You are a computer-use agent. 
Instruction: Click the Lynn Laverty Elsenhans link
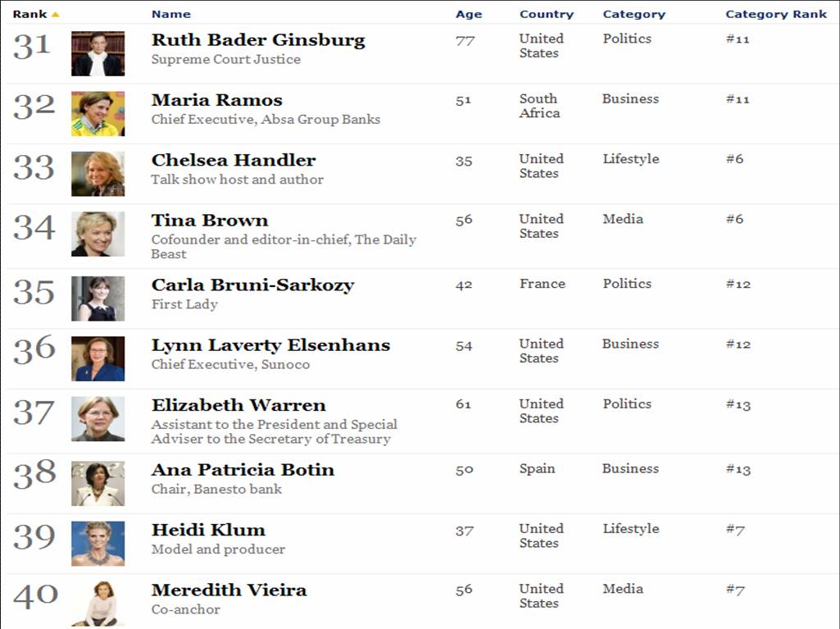pos(270,345)
